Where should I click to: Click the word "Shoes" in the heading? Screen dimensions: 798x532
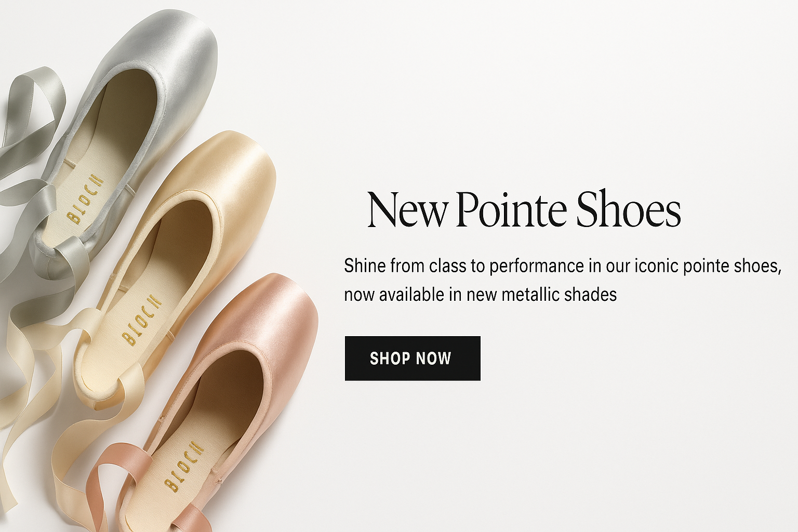pyautogui.click(x=629, y=209)
